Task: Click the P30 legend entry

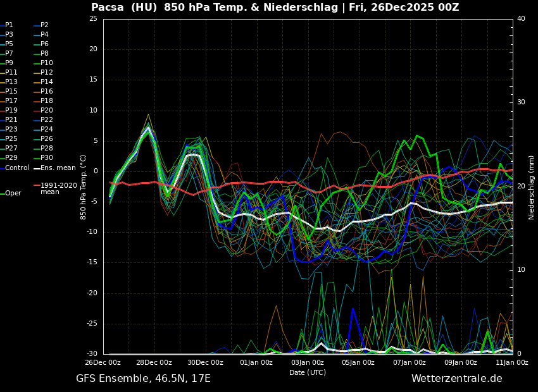Action: click(47, 158)
